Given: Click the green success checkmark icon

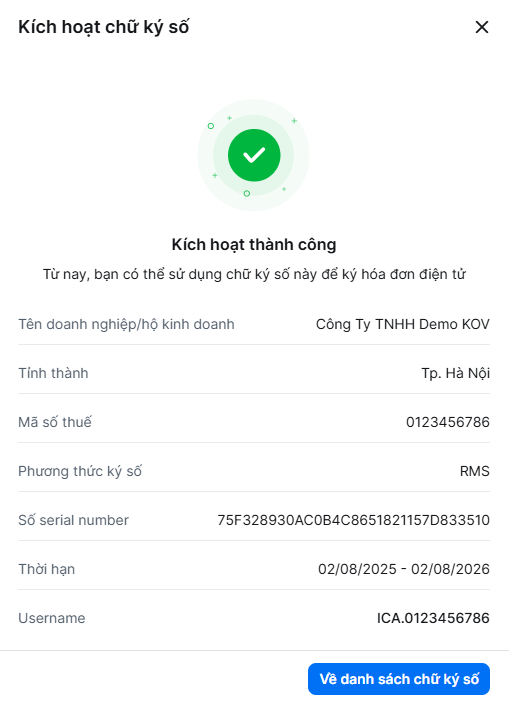Looking at the screenshot, I should (254, 155).
